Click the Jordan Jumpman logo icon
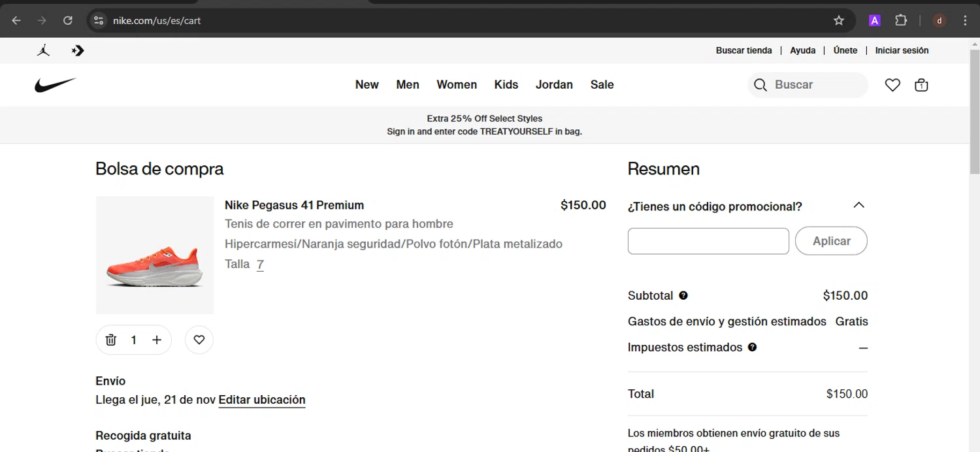This screenshot has width=980, height=452. 44,50
